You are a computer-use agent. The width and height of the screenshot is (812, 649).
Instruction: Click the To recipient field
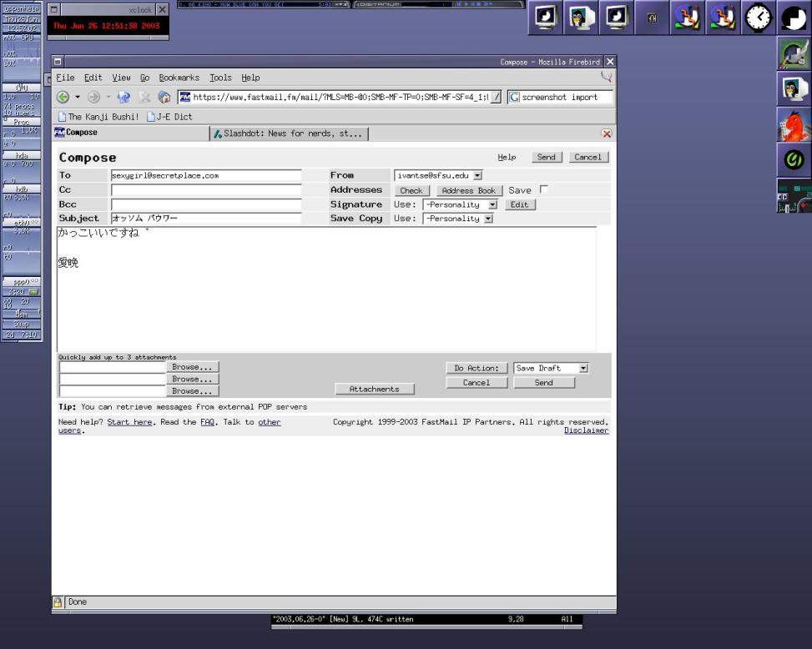tap(205, 175)
